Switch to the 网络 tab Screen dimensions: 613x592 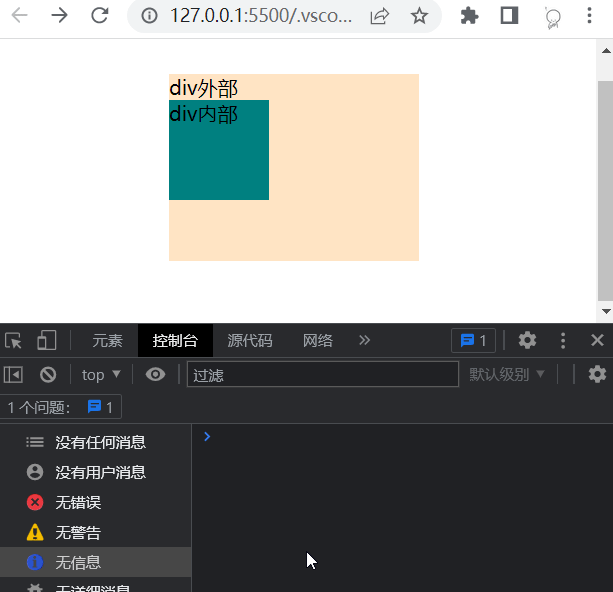pos(318,340)
